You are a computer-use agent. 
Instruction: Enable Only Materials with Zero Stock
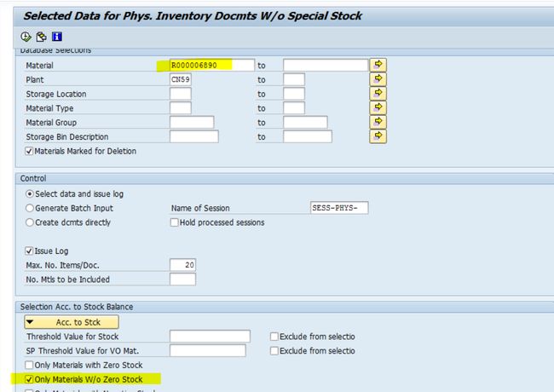point(29,365)
